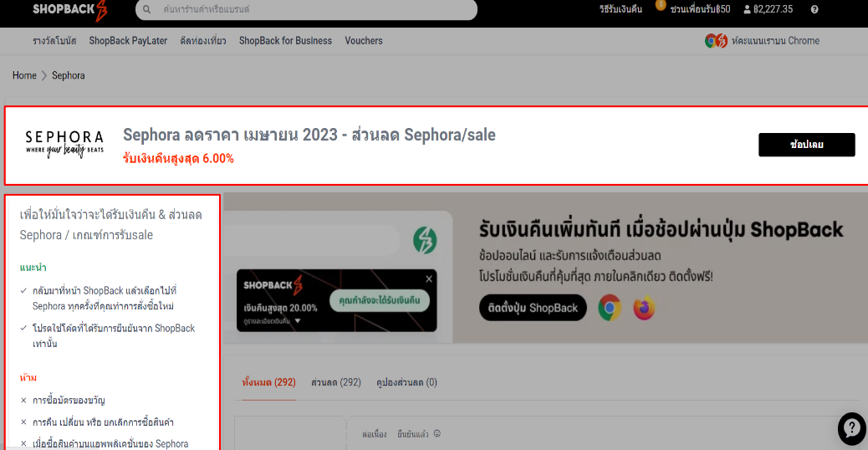Click the ยืนยันแล้ว label

click(412, 434)
